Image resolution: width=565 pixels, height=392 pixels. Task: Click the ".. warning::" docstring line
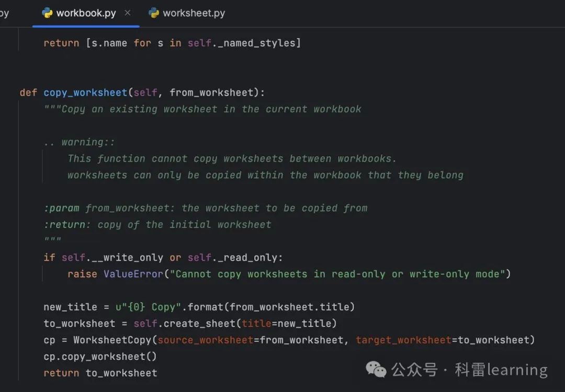point(80,143)
